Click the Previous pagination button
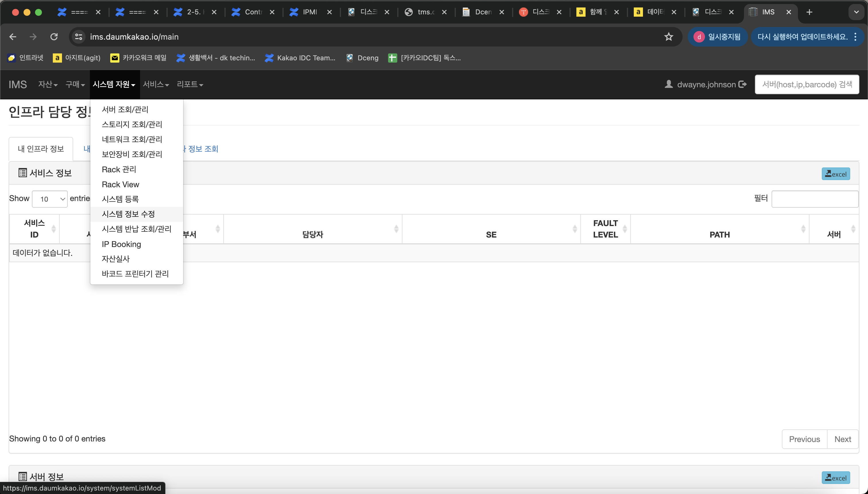868x494 pixels. point(805,439)
